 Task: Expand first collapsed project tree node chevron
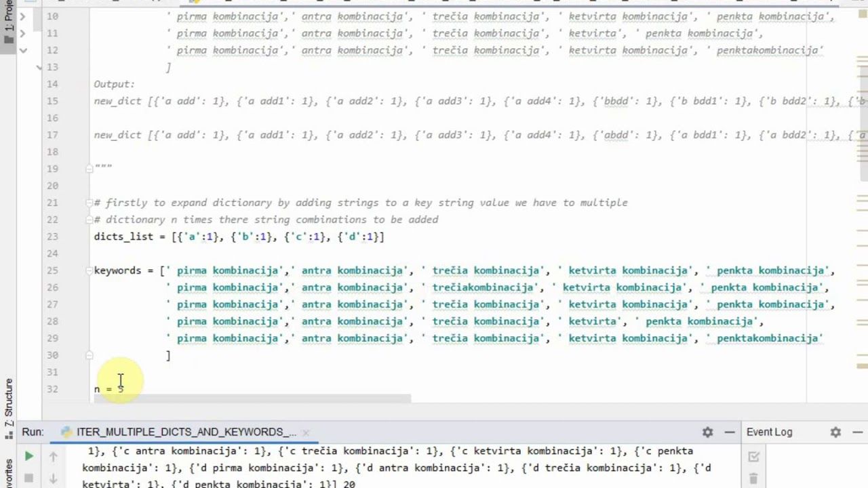[x=23, y=16]
